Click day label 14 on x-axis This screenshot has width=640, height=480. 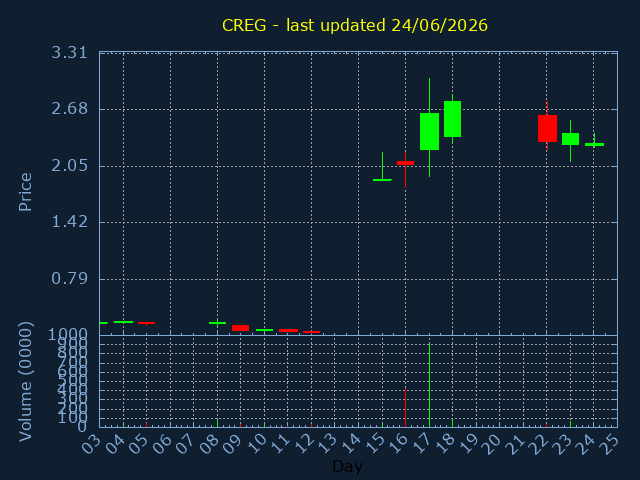(351, 444)
